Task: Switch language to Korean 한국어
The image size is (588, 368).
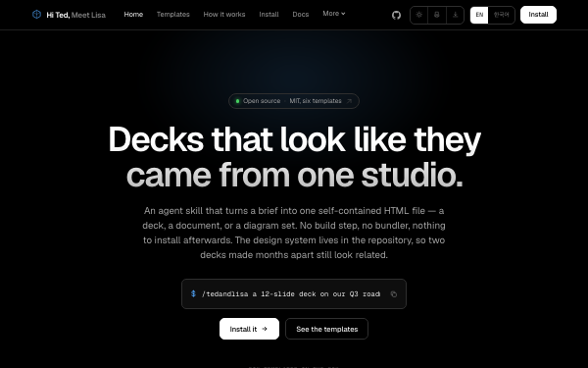Action: (x=502, y=15)
